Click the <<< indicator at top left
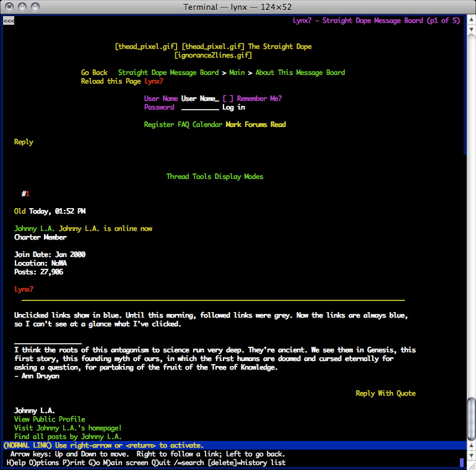Viewport: 476px width, 470px height. coord(9,20)
